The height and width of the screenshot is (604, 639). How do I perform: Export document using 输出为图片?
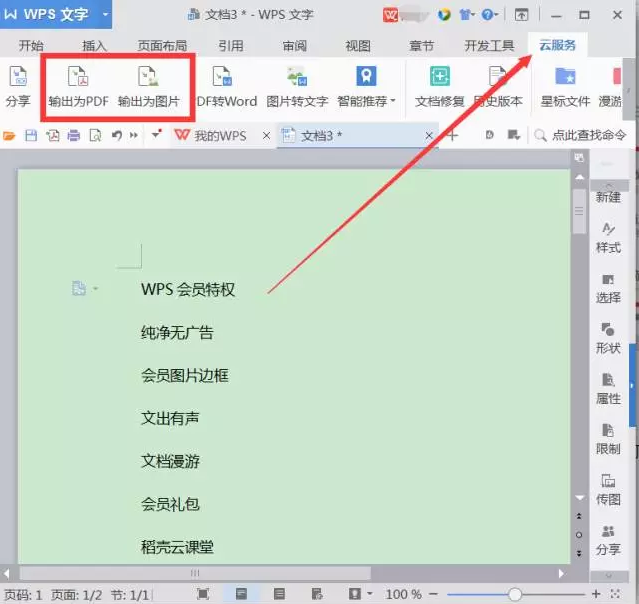tap(149, 87)
